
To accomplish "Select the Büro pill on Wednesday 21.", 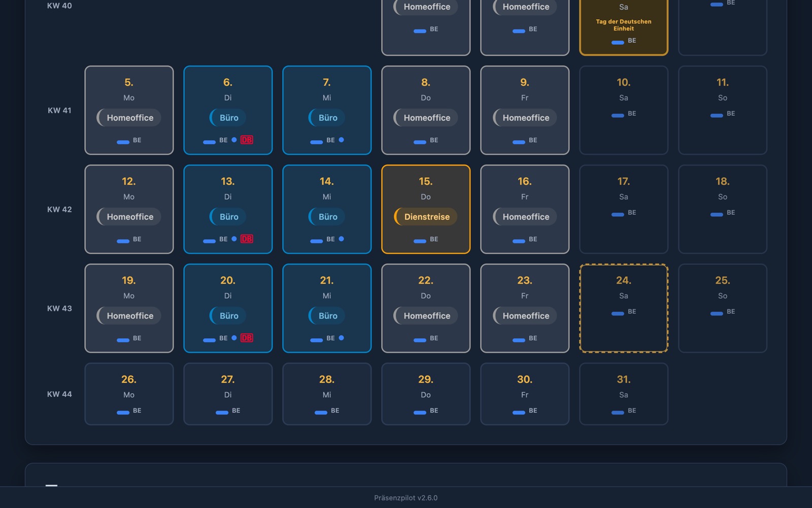I will pos(327,316).
